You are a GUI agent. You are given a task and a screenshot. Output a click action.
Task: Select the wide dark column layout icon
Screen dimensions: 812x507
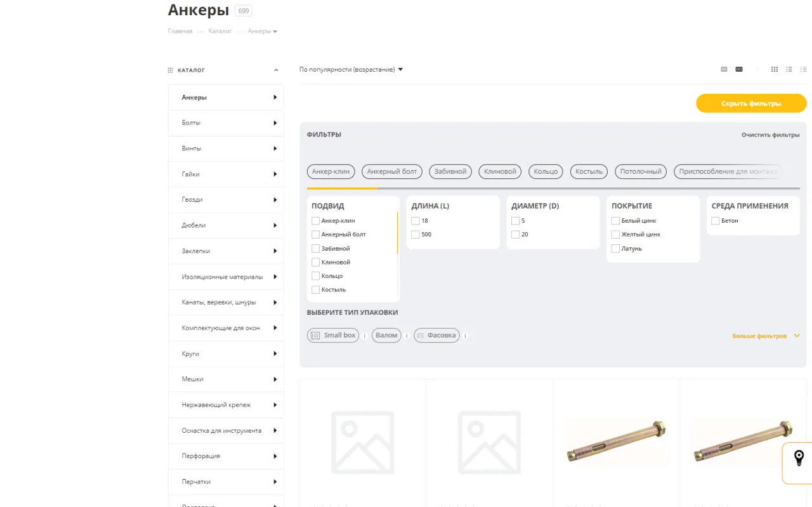(x=739, y=69)
